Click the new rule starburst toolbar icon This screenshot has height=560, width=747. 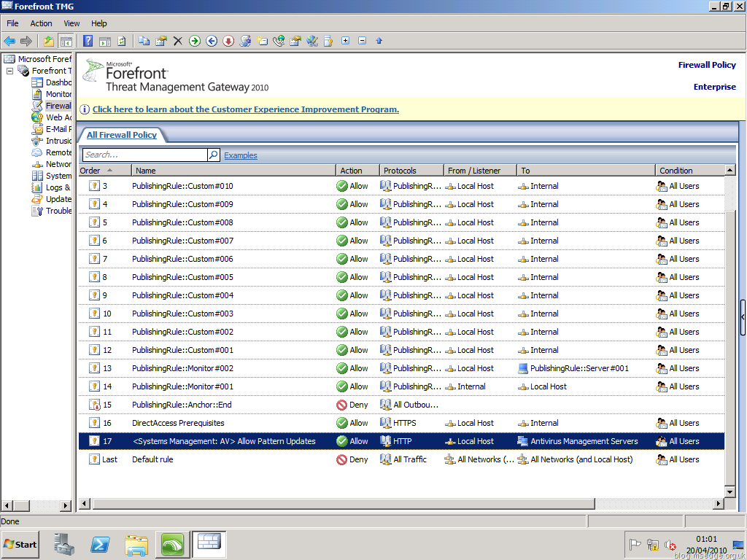tap(262, 41)
